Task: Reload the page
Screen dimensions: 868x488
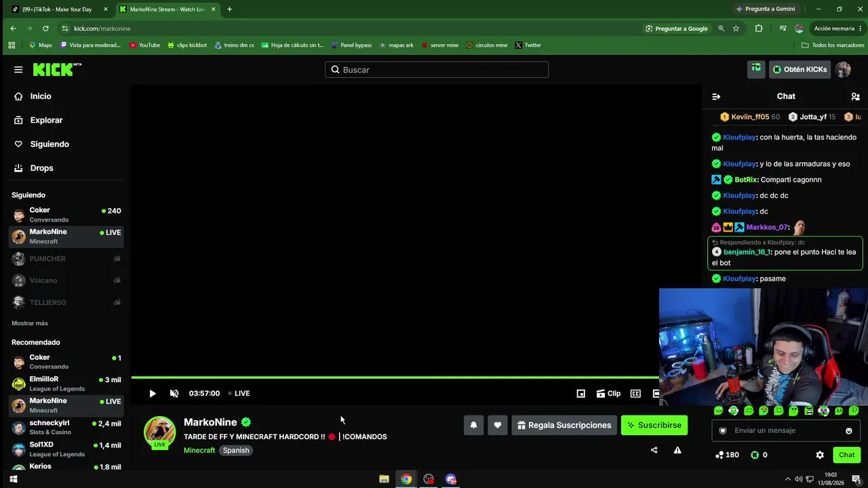Action: tap(45, 28)
